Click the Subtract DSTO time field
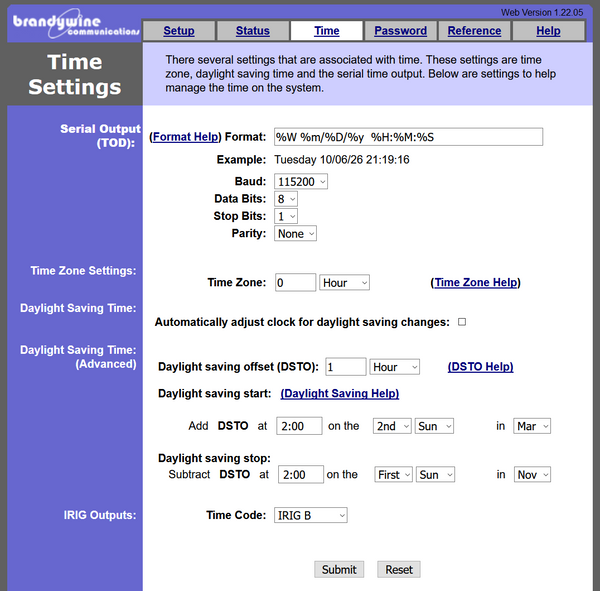The height and width of the screenshot is (591, 600). pos(301,474)
